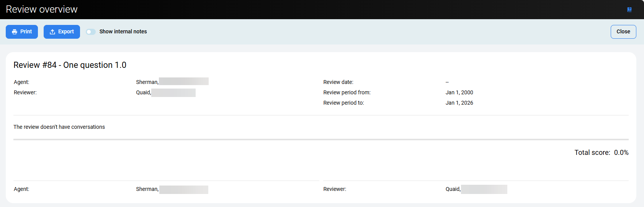Screen dimensions: 644x207
Task: Select the Jan 1, 2026 period end date
Action: pyautogui.click(x=459, y=103)
